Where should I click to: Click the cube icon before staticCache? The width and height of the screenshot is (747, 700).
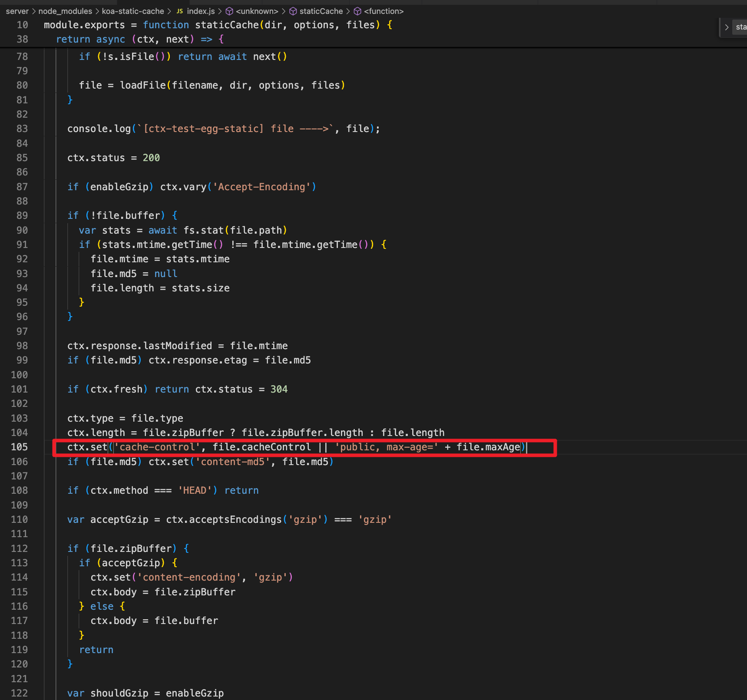(x=293, y=11)
